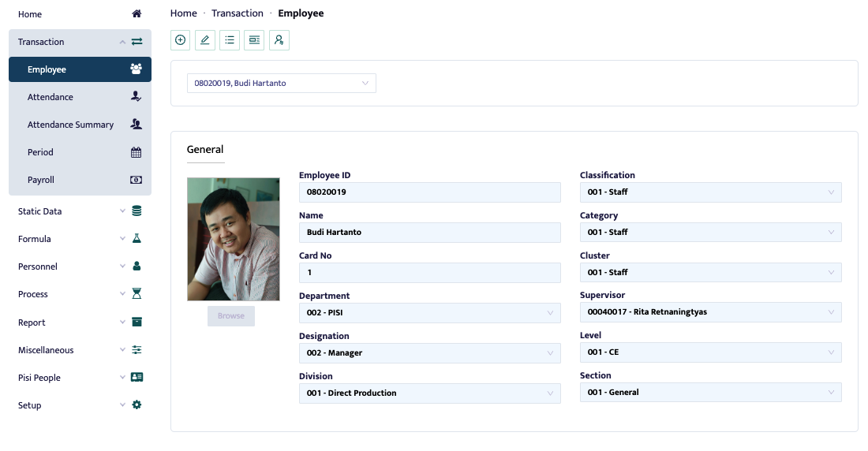868x451 pixels.
Task: Click the edit pencil toolbar icon
Action: (x=205, y=40)
